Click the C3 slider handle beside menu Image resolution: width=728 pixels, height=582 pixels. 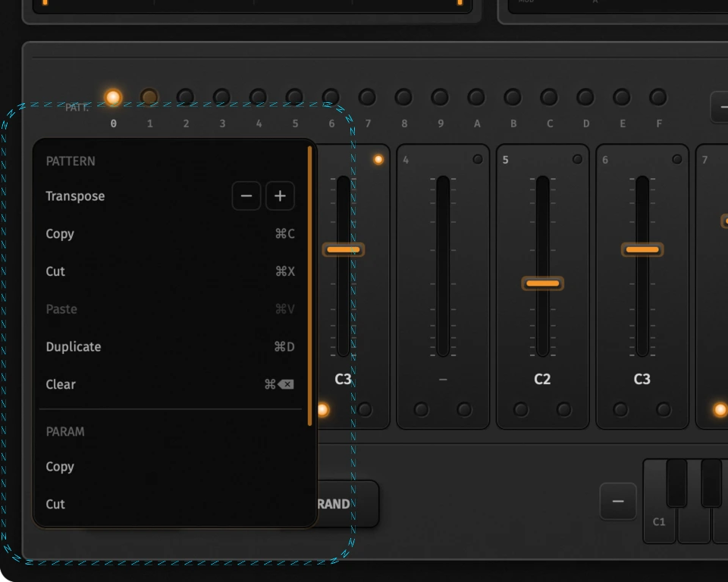[343, 249]
